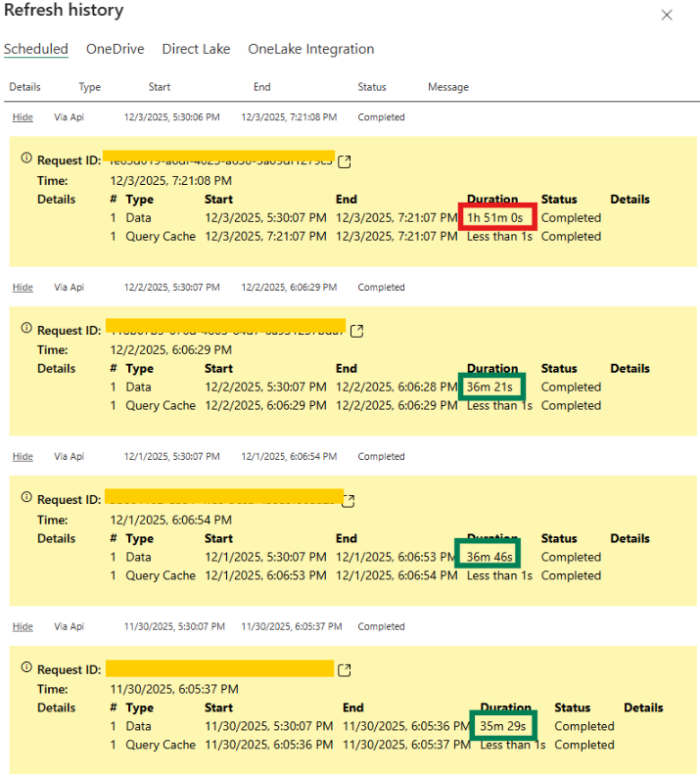Screen dimensions: 700x774
Task: Click 'Via Api' type for 12/3/2025 refresh
Action: tap(70, 117)
